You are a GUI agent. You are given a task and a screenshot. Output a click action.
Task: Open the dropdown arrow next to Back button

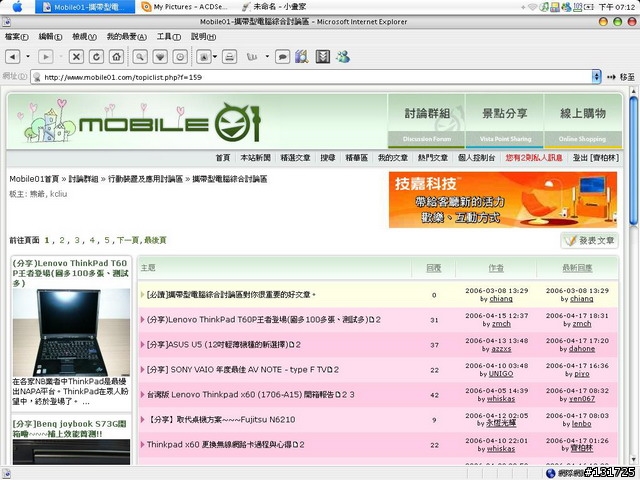pos(28,56)
